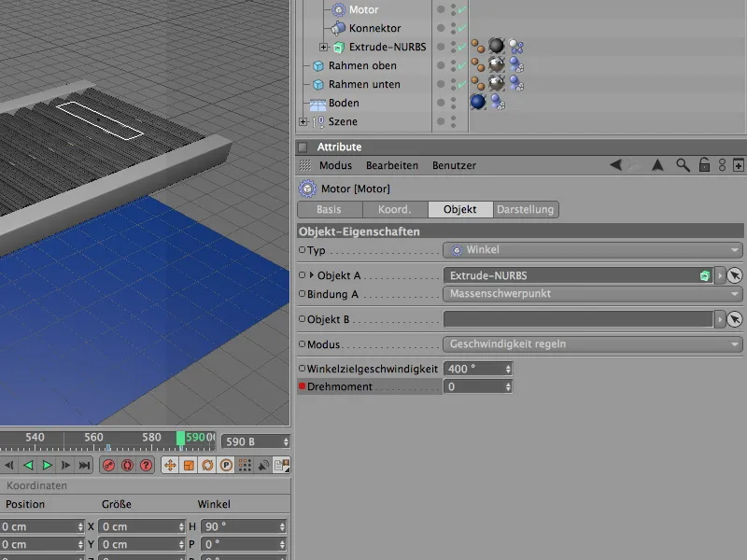747x560 pixels.
Task: Toggle the autokeying button
Action: (x=127, y=465)
